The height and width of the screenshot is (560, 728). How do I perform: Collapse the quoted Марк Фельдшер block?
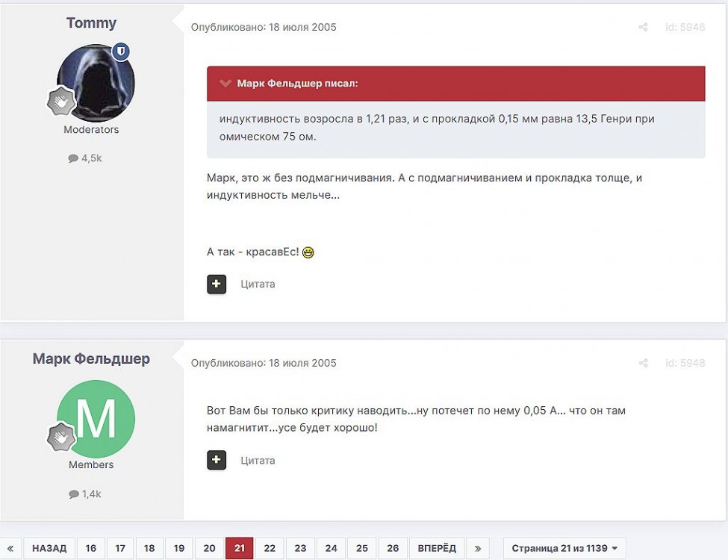pos(225,84)
